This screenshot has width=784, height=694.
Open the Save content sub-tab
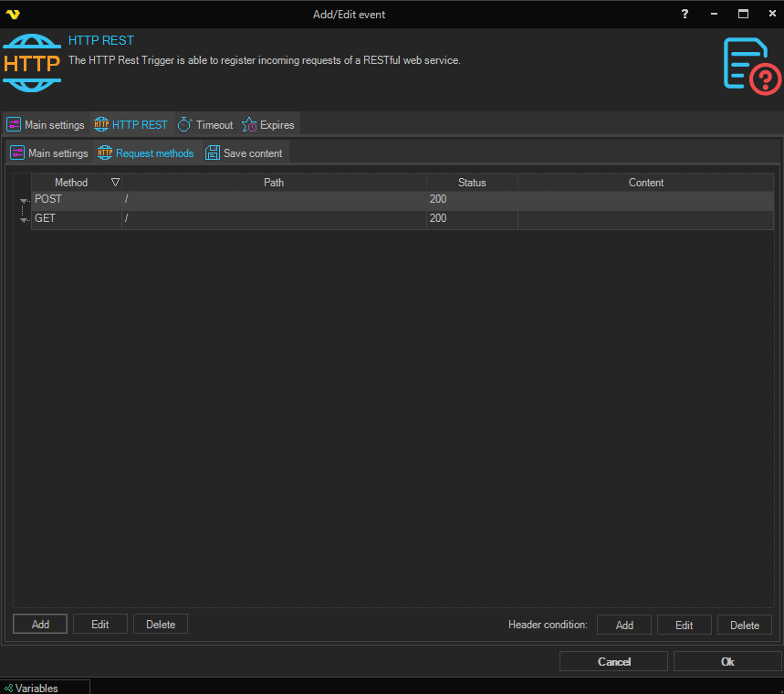point(244,152)
